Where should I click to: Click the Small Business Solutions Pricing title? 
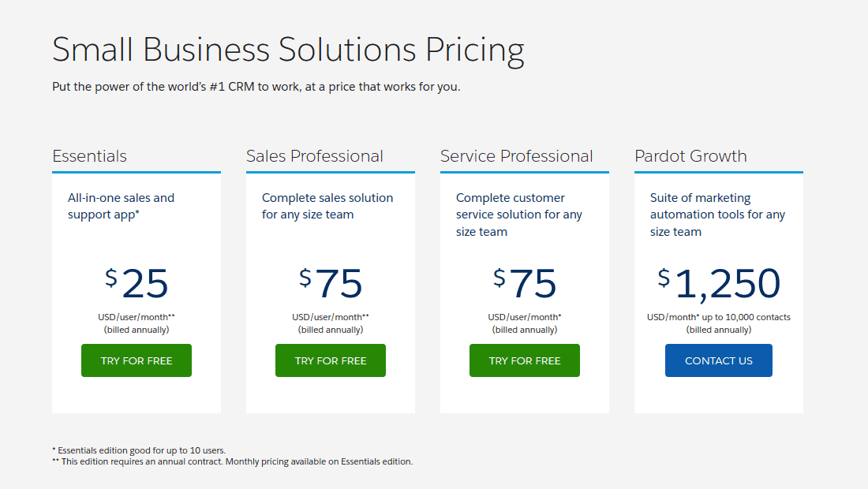pyautogui.click(x=288, y=50)
